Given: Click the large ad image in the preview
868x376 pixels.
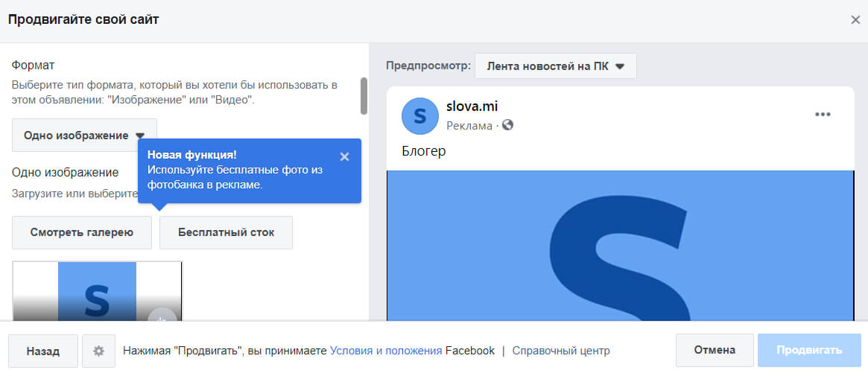Looking at the screenshot, I should click(x=620, y=246).
